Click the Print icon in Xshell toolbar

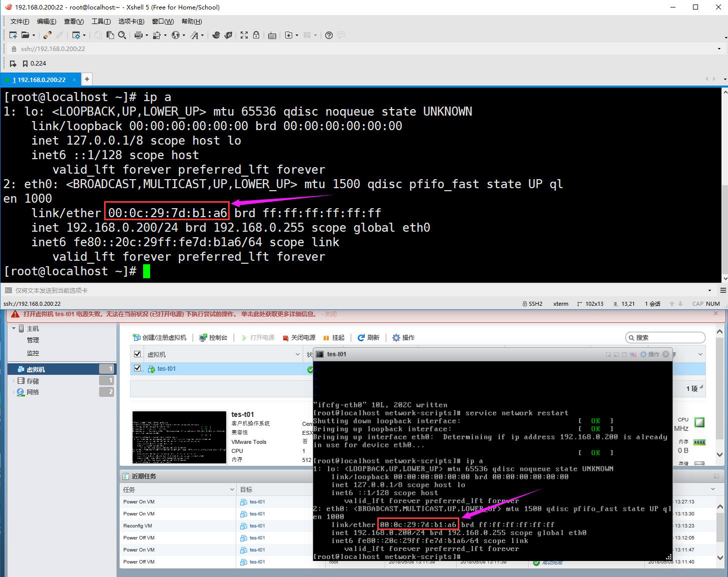coord(139,35)
